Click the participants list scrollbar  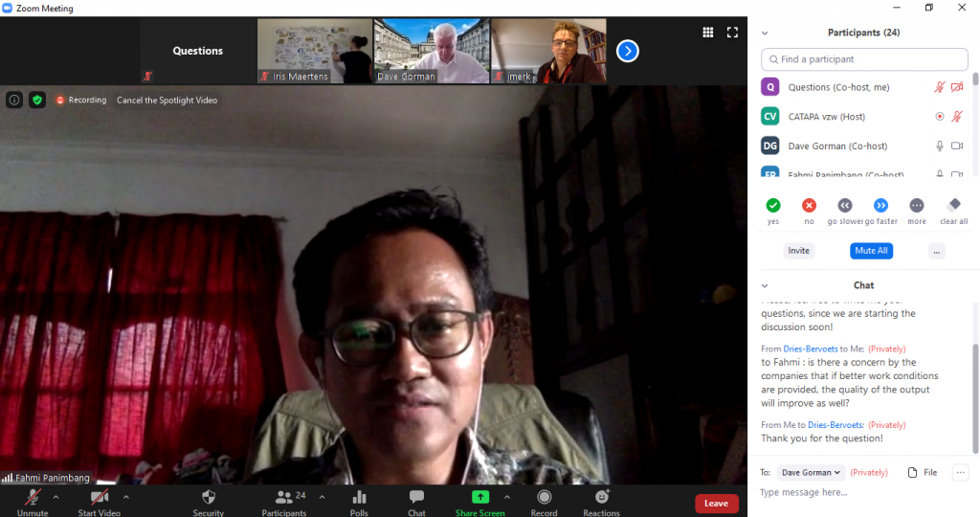click(x=975, y=79)
